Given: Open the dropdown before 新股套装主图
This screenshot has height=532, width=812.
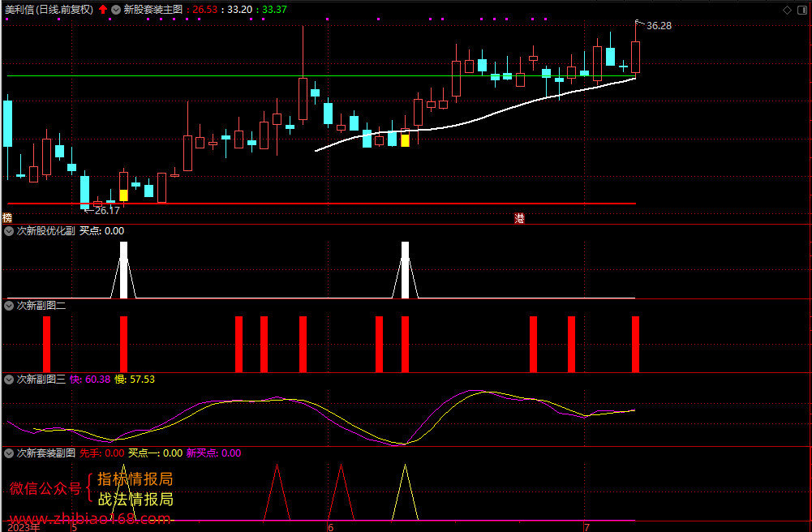Looking at the screenshot, I should coord(116,9).
